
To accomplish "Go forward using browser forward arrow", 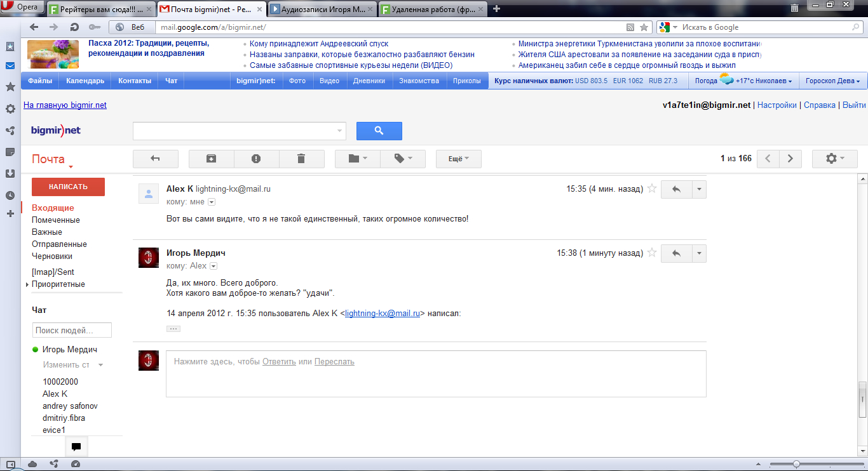I will pyautogui.click(x=54, y=27).
